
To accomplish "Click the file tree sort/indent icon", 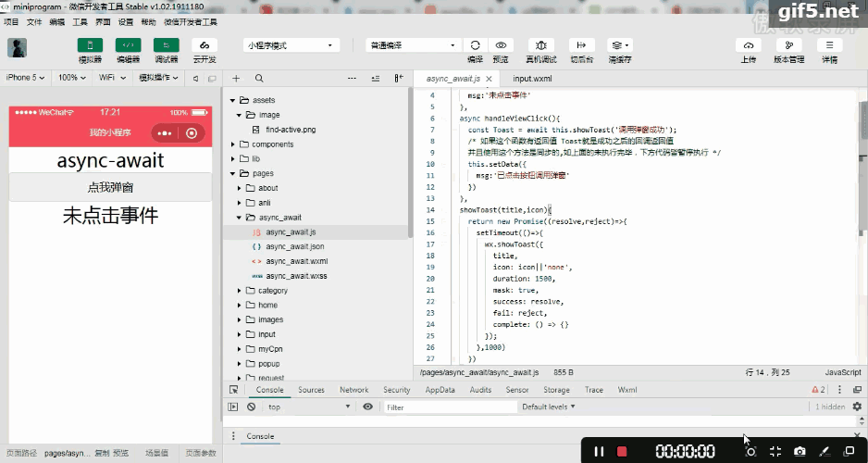I will click(376, 78).
